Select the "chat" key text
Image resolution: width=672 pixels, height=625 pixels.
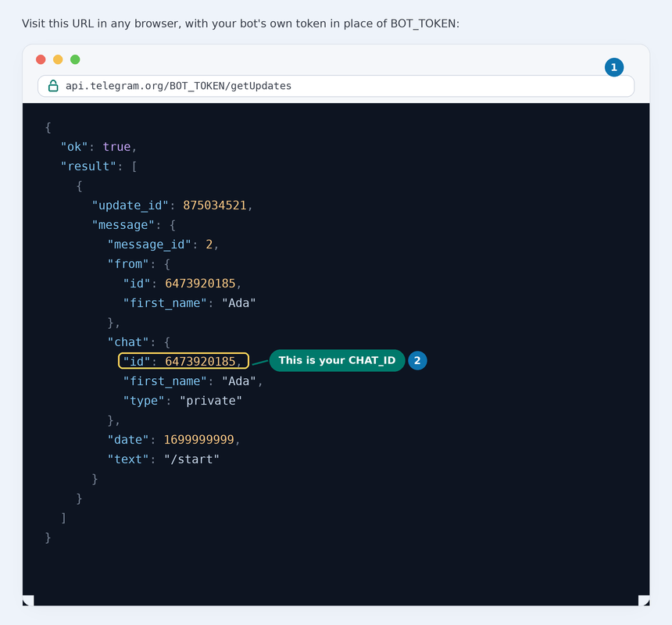coord(128,342)
